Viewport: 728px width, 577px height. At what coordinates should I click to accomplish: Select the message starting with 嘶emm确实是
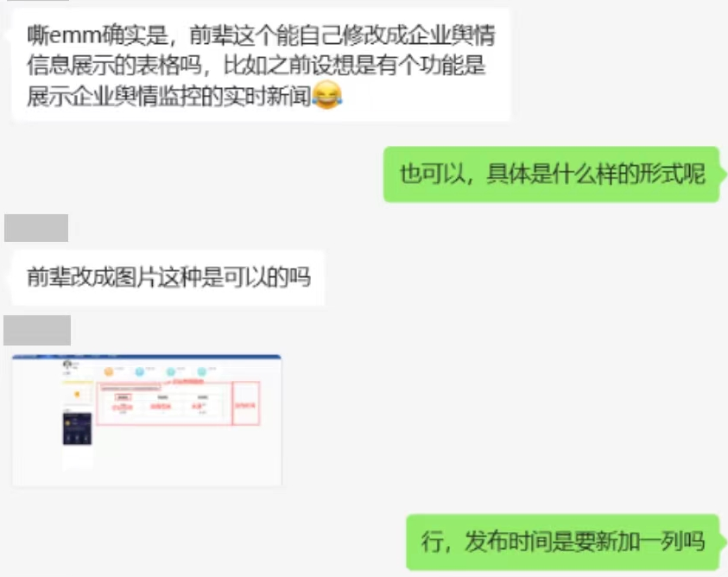[261, 65]
